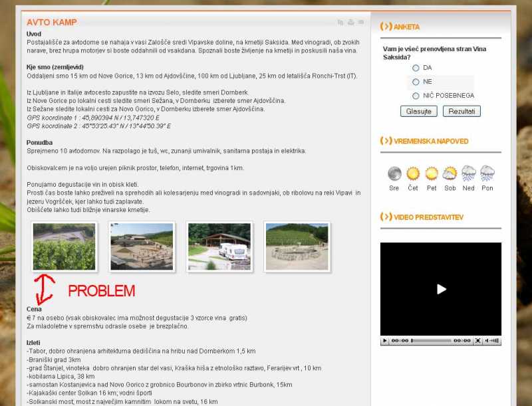Toggle fullscreen in the video player
Viewport: 532px width, 406px height.
click(477, 341)
